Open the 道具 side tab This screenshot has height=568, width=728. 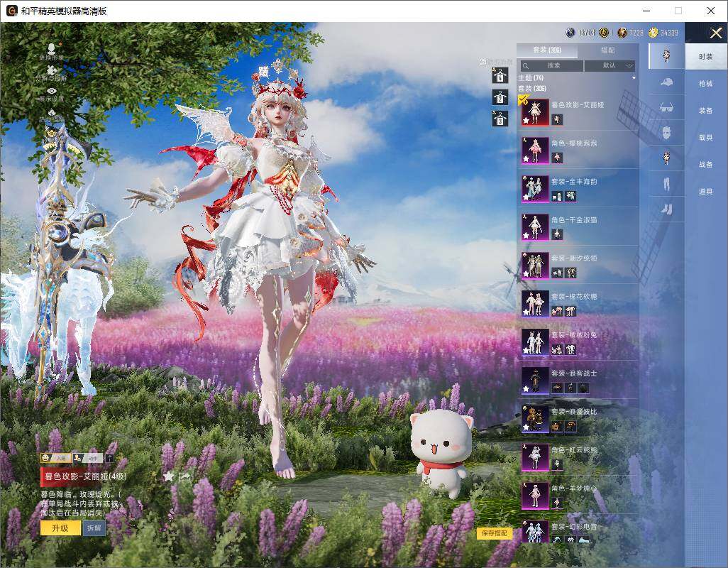point(706,192)
